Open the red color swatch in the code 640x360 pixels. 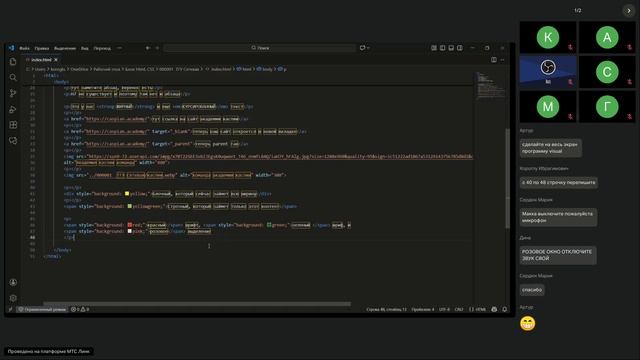(x=130, y=225)
